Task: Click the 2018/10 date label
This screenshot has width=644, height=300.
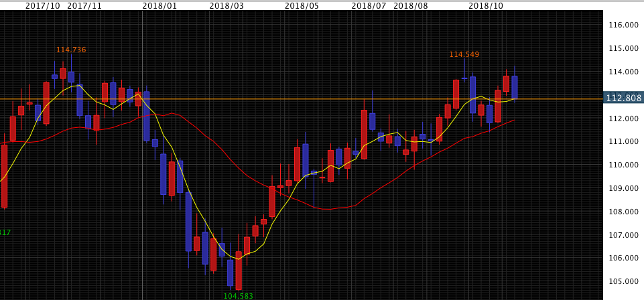Action: pos(487,6)
